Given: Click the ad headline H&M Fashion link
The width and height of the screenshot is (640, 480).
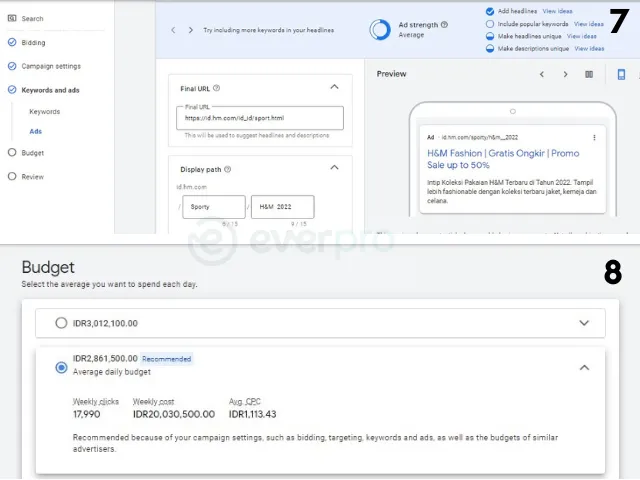Looking at the screenshot, I should (x=503, y=159).
